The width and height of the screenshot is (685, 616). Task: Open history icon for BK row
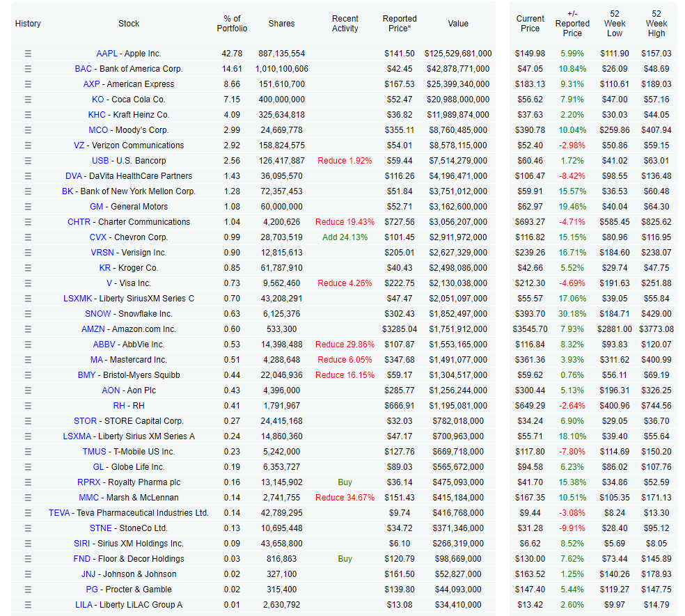click(28, 191)
